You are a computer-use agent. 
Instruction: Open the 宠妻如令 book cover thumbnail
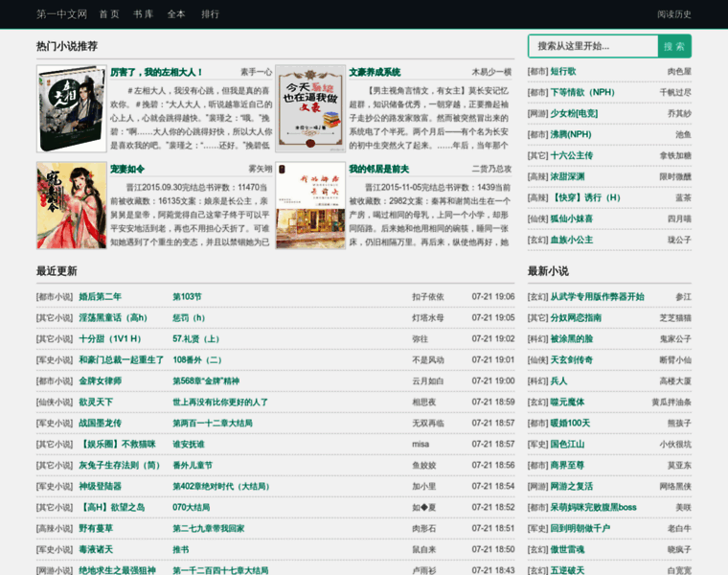click(72, 205)
